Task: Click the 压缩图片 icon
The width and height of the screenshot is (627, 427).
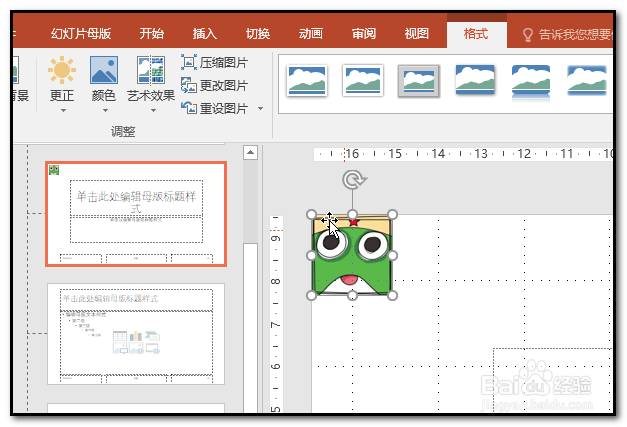Action: coord(189,62)
